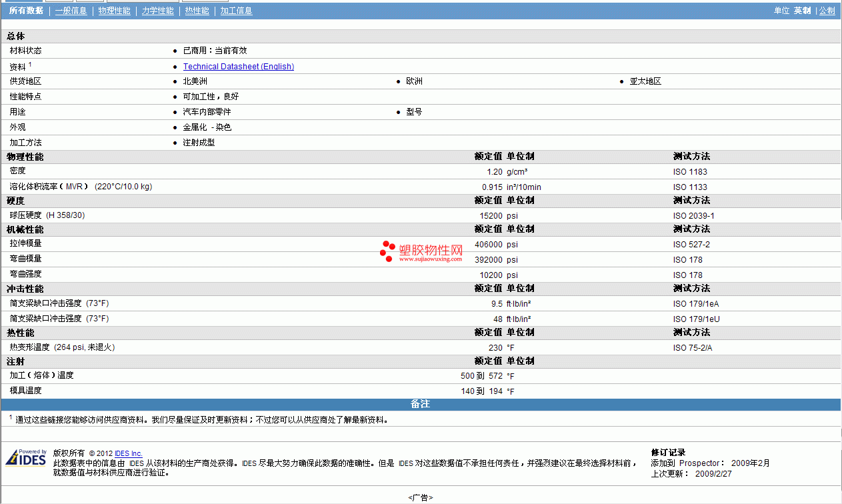
Task: Click the ISO 2039-1 test method
Action: click(x=693, y=216)
